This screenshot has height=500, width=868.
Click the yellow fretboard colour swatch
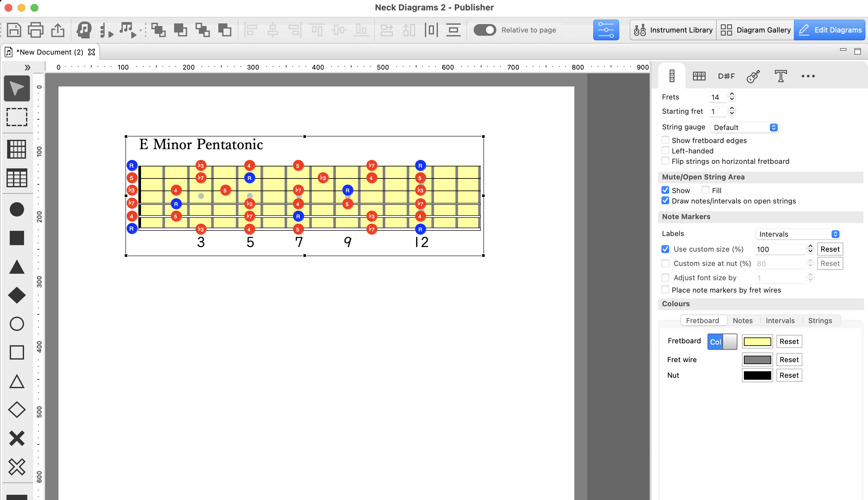(x=757, y=342)
